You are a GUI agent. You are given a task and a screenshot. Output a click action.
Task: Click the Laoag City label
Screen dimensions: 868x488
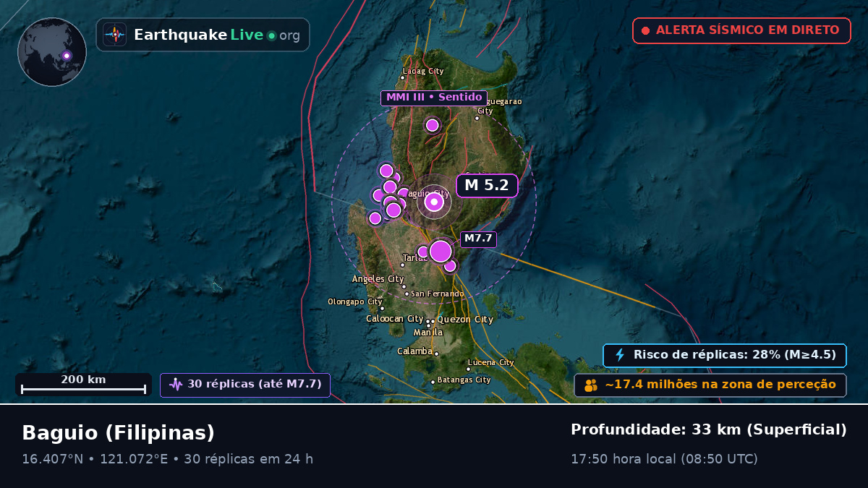[x=423, y=72]
